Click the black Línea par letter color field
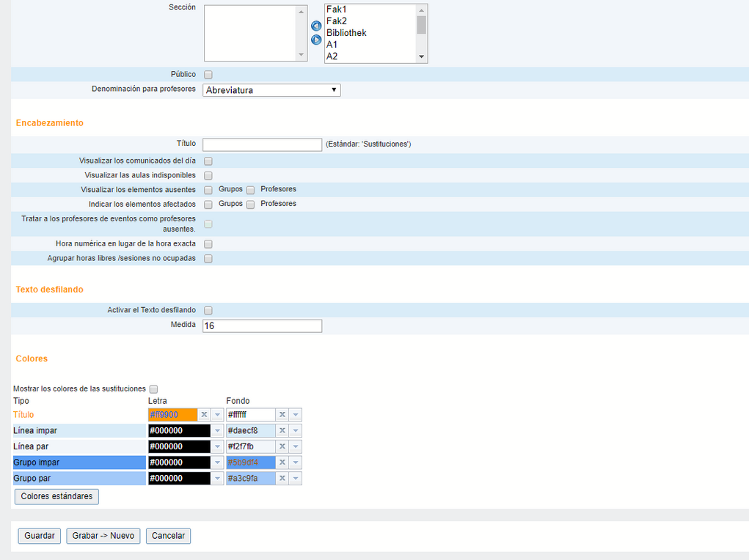This screenshot has height=560, width=749. point(180,446)
